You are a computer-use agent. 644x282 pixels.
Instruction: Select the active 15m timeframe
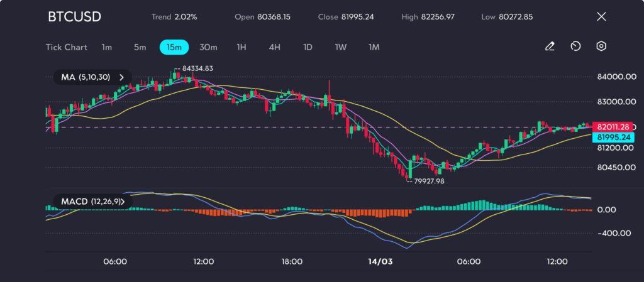[x=174, y=47]
